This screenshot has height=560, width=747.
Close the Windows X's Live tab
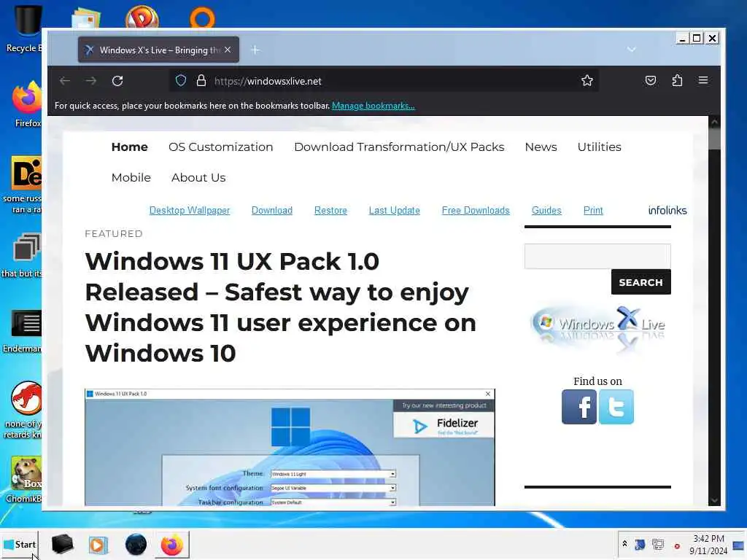click(228, 50)
